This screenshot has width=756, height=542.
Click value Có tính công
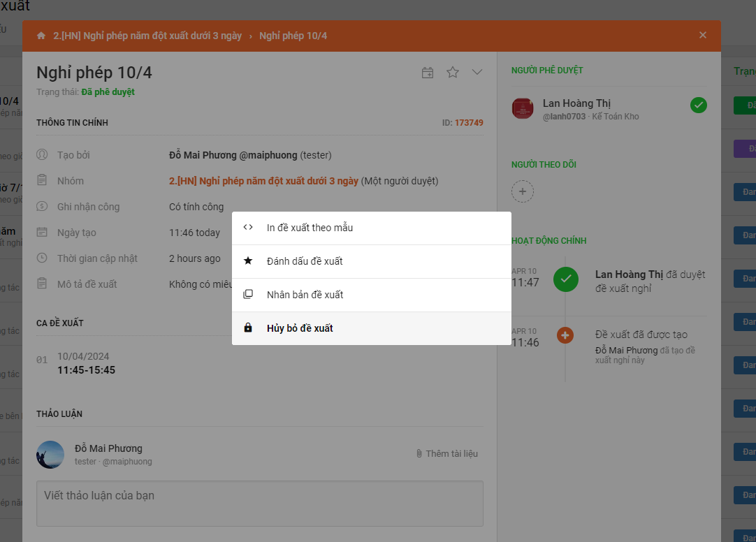pyautogui.click(x=196, y=207)
